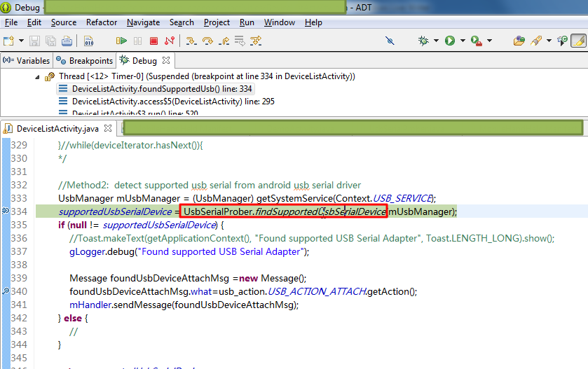The height and width of the screenshot is (369, 588).
Task: Click the Debug bug toolbar icon
Action: tap(423, 41)
